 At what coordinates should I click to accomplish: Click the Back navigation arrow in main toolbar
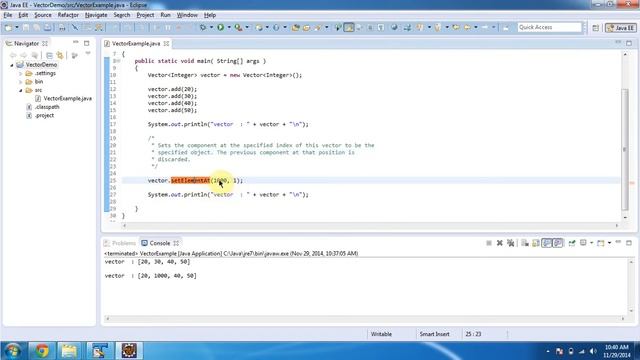pos(467,27)
